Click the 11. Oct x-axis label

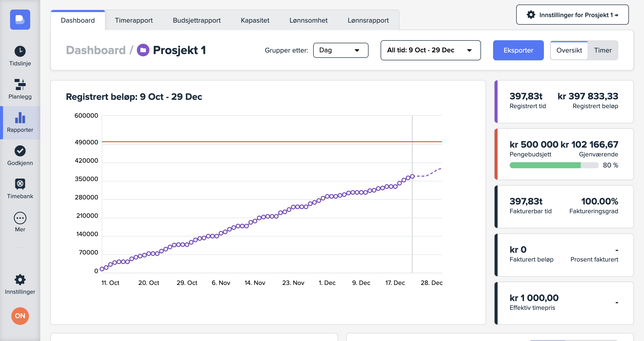tap(110, 283)
